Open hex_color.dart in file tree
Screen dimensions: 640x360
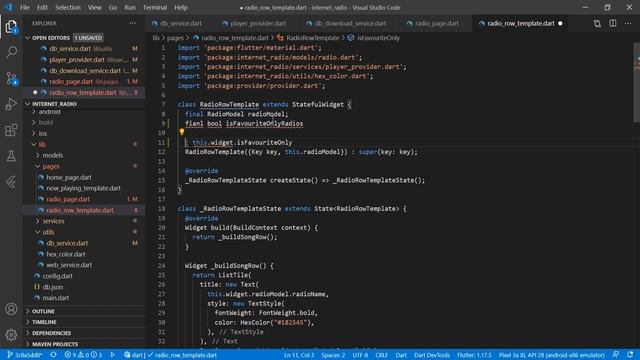[66, 254]
